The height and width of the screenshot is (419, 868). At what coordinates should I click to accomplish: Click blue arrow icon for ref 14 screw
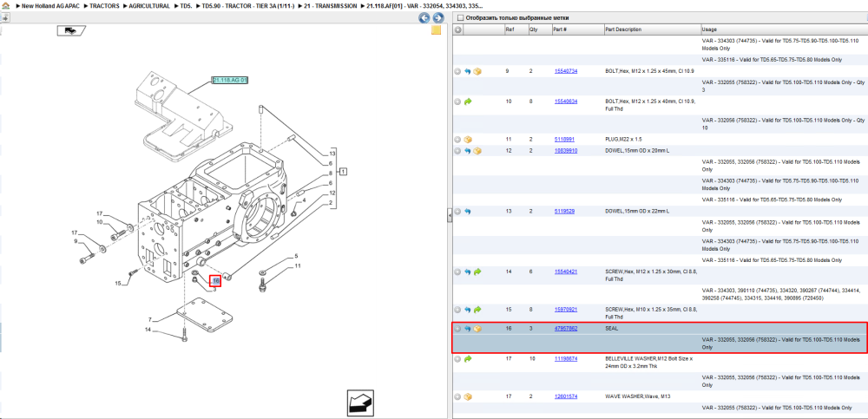pyautogui.click(x=468, y=272)
